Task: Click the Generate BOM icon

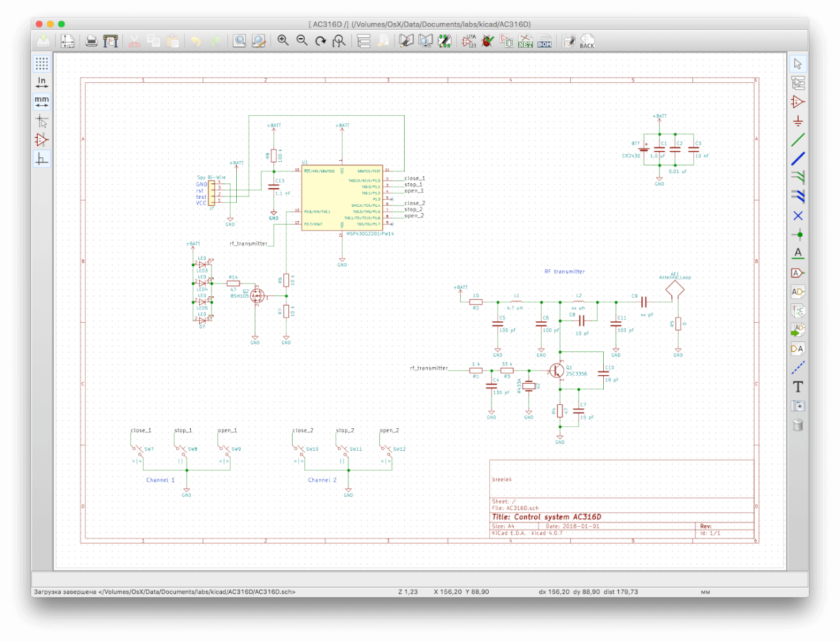Action: pyautogui.click(x=544, y=41)
